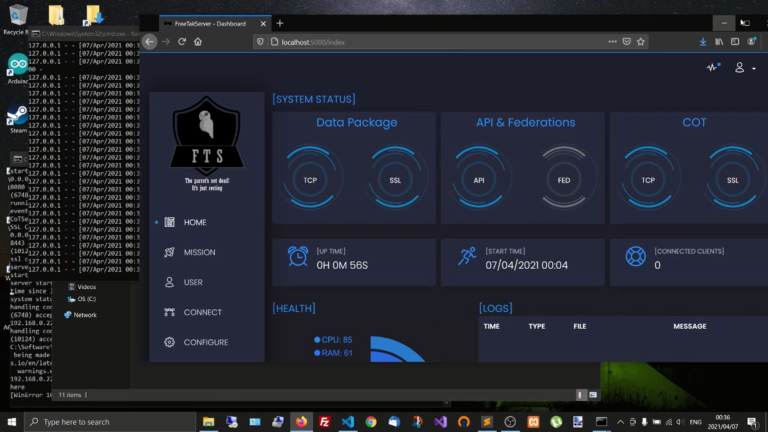Bookmark this page with the star

tap(641, 42)
